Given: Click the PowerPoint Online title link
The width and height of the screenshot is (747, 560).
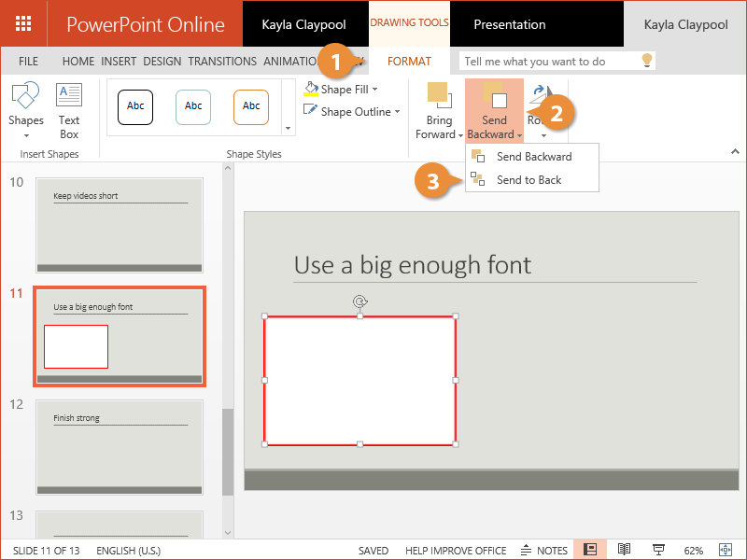Looking at the screenshot, I should [x=146, y=24].
